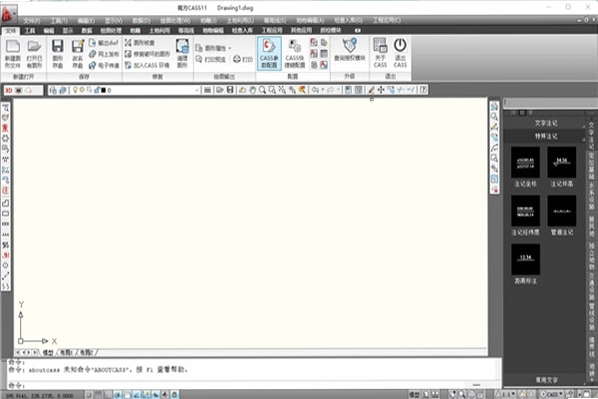Click the undo arrow in the toolbar
Screen dimensions: 598x399
click(315, 90)
